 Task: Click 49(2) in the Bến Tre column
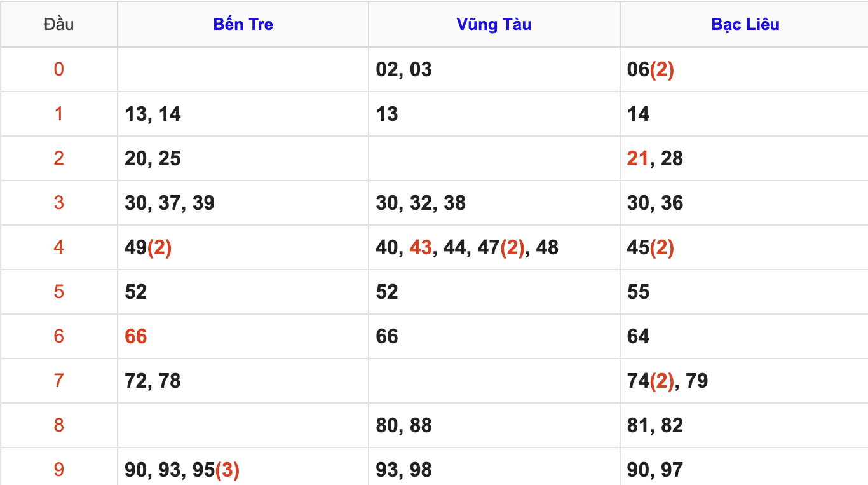click(148, 247)
